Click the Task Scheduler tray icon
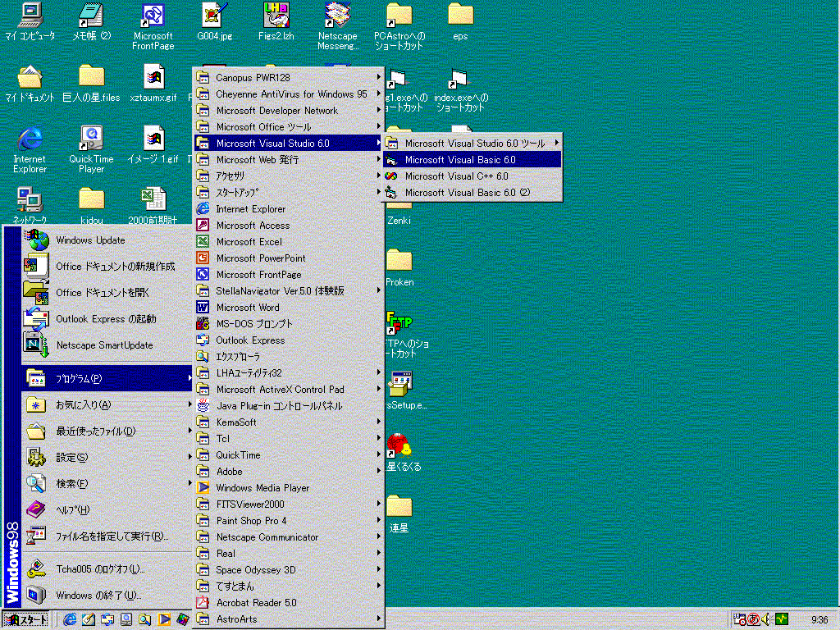 pyautogui.click(x=740, y=620)
